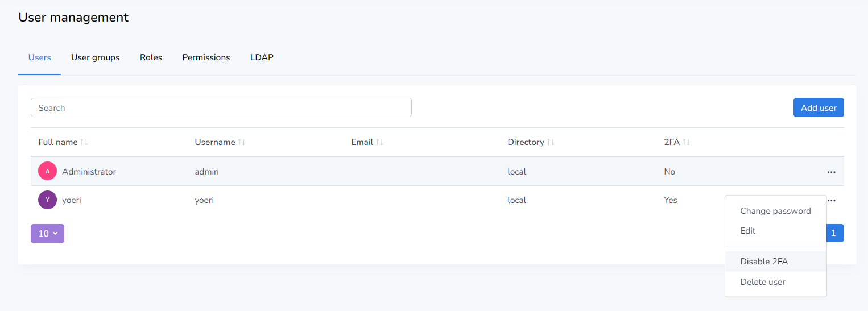Viewport: 868px width, 311px height.
Task: Click the yoeri row three-dot menu icon
Action: point(831,200)
